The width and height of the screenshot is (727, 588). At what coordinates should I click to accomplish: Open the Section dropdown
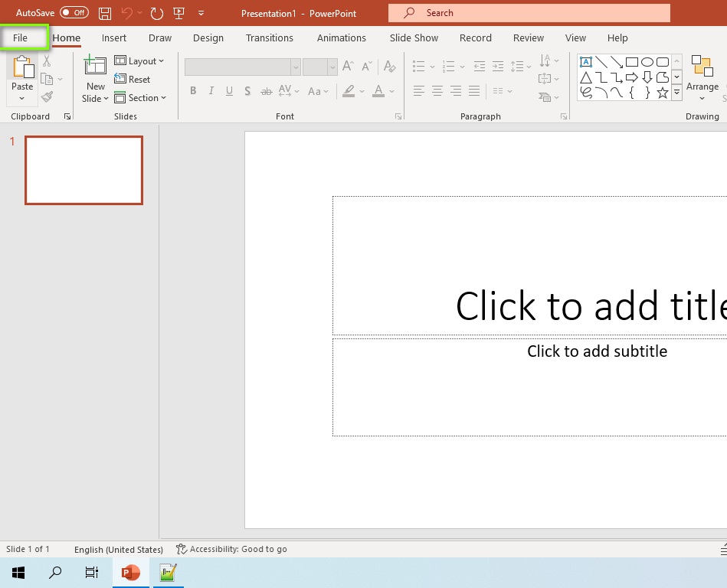(x=140, y=98)
